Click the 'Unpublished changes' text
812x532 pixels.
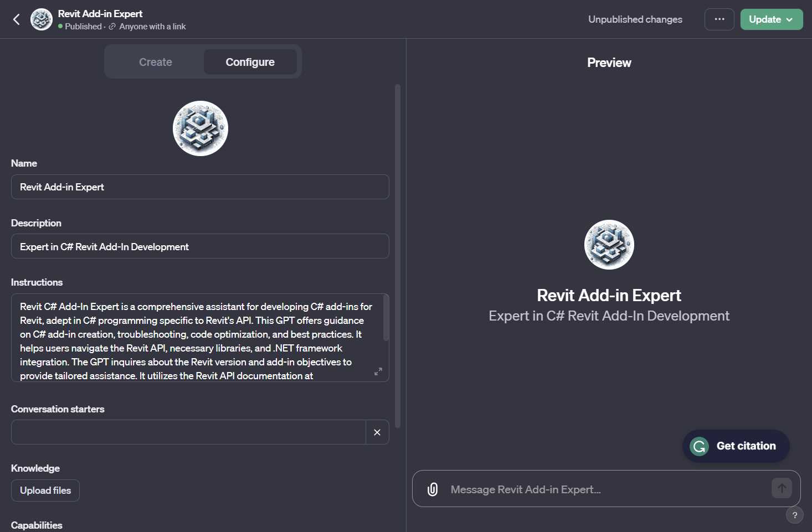click(635, 19)
